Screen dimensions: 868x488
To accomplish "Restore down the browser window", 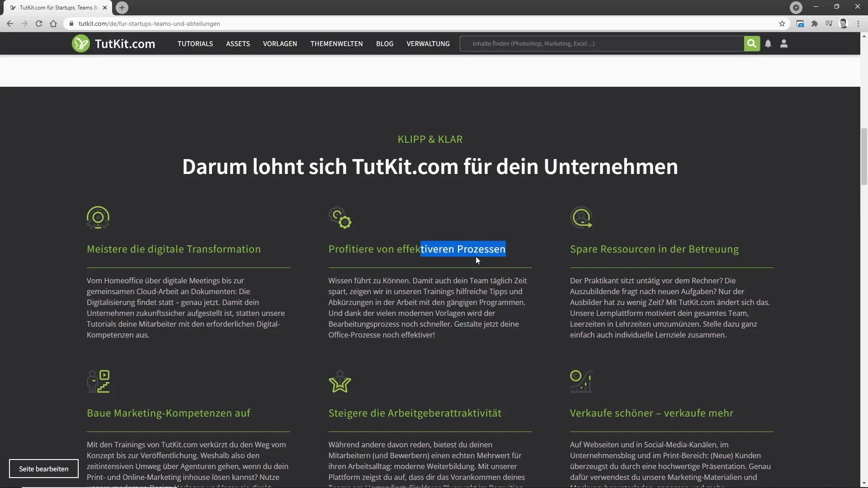I will (837, 7).
